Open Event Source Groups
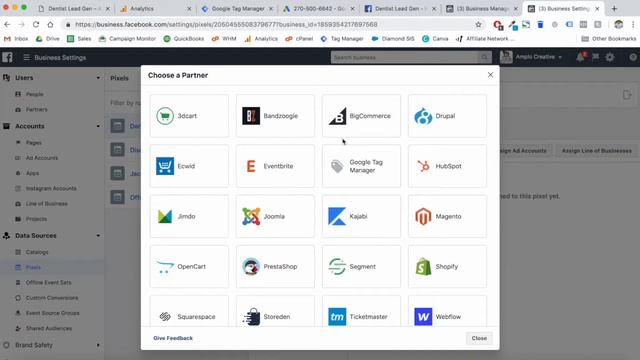640x360 pixels. [x=52, y=313]
